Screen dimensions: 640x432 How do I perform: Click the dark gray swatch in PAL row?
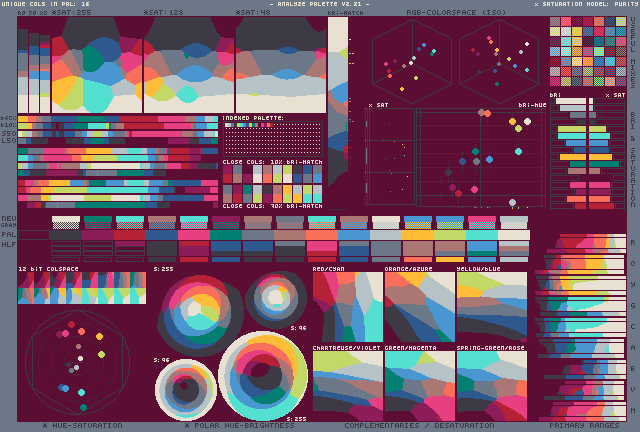[x=66, y=235]
